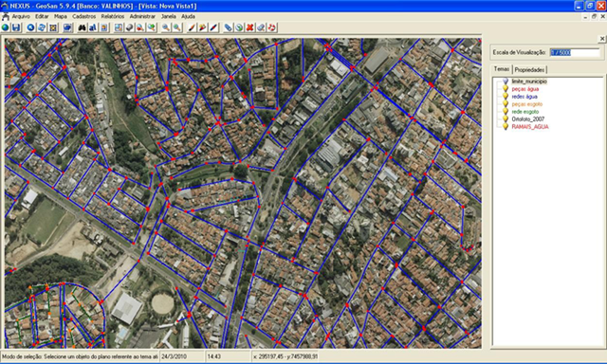Click the red X delete icon
The height and width of the screenshot is (364, 607).
(250, 27)
